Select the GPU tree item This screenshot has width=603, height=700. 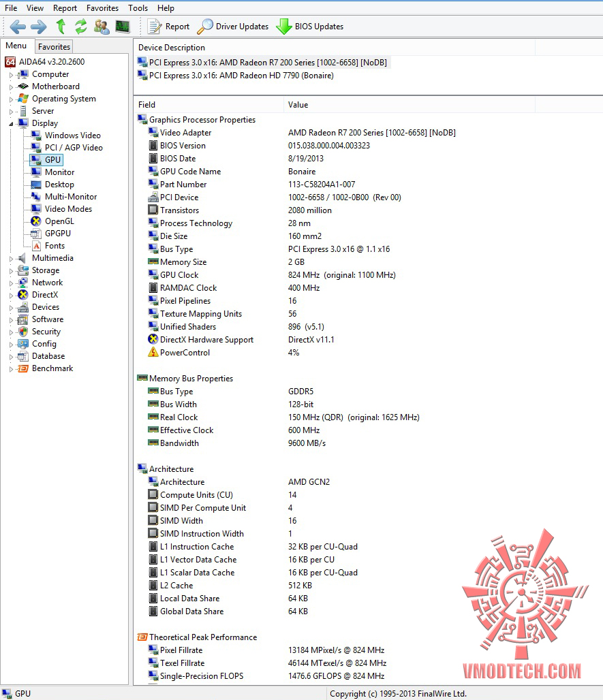pyautogui.click(x=46, y=160)
